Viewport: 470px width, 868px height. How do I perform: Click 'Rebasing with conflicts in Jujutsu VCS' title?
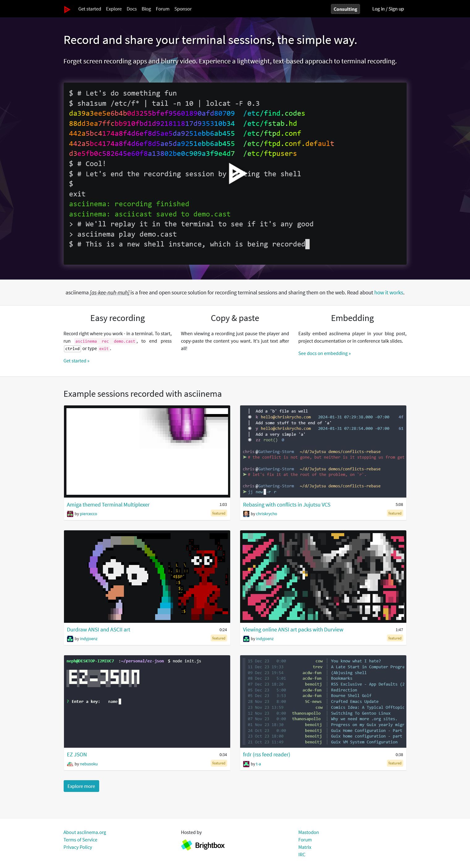286,505
